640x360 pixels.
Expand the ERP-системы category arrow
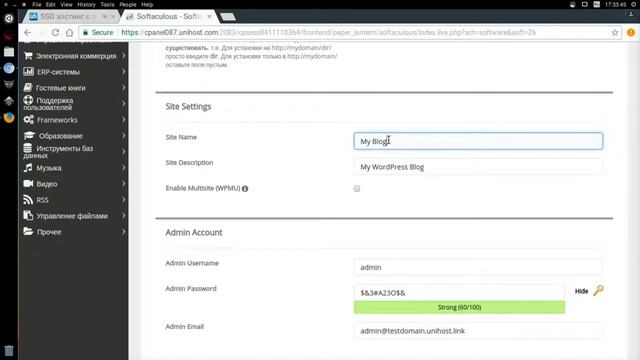[123, 71]
